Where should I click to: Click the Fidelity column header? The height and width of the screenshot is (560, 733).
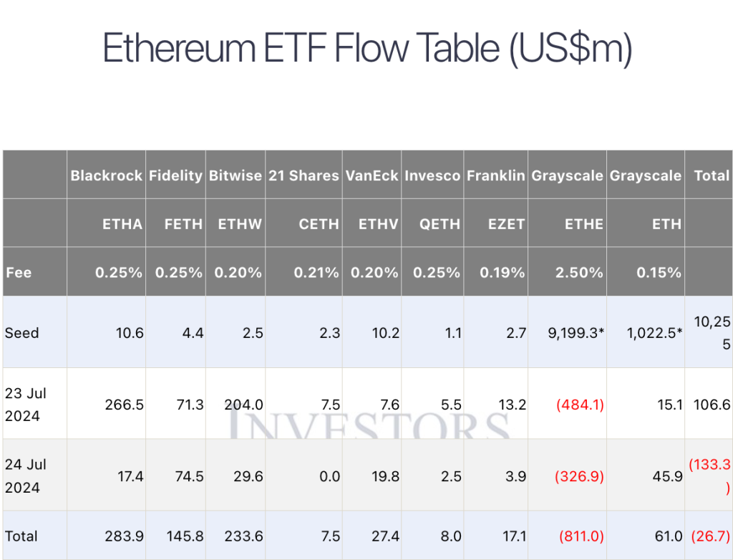coord(175,175)
